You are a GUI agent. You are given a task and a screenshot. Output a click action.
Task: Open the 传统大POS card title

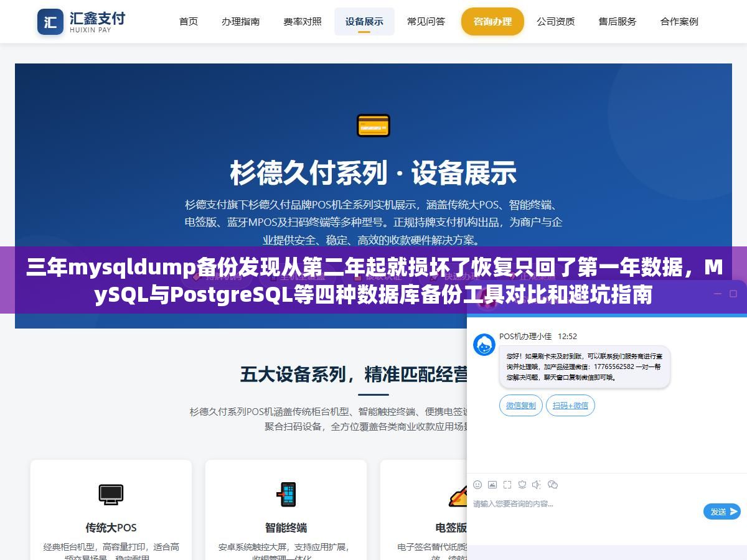(x=111, y=528)
